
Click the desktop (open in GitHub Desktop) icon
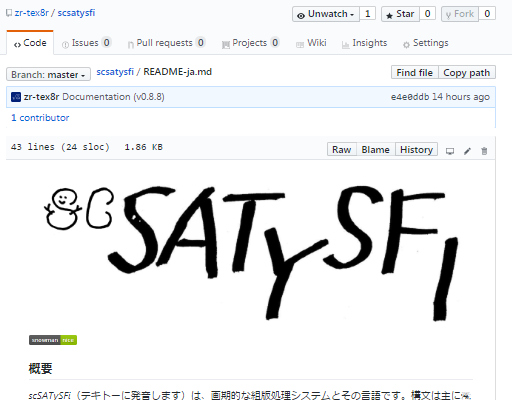tap(450, 151)
